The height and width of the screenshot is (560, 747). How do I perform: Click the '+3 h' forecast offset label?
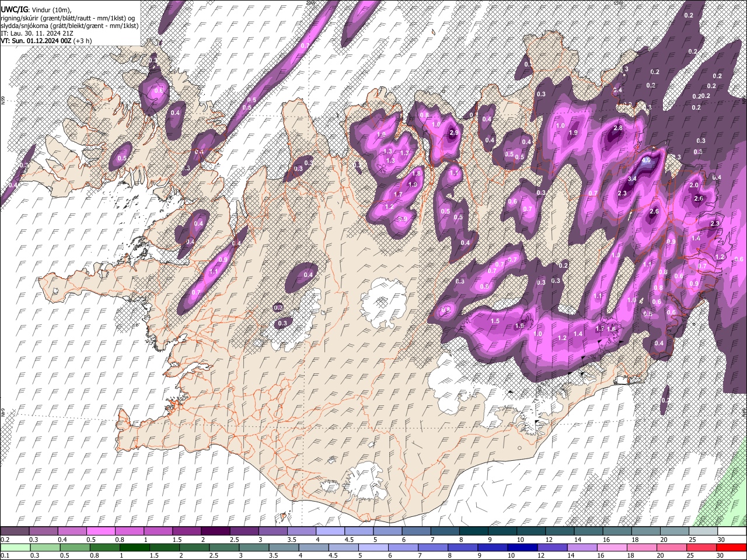pyautogui.click(x=82, y=41)
